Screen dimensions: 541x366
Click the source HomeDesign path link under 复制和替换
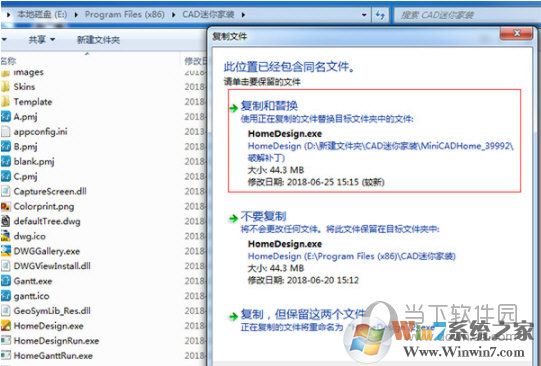click(x=381, y=152)
